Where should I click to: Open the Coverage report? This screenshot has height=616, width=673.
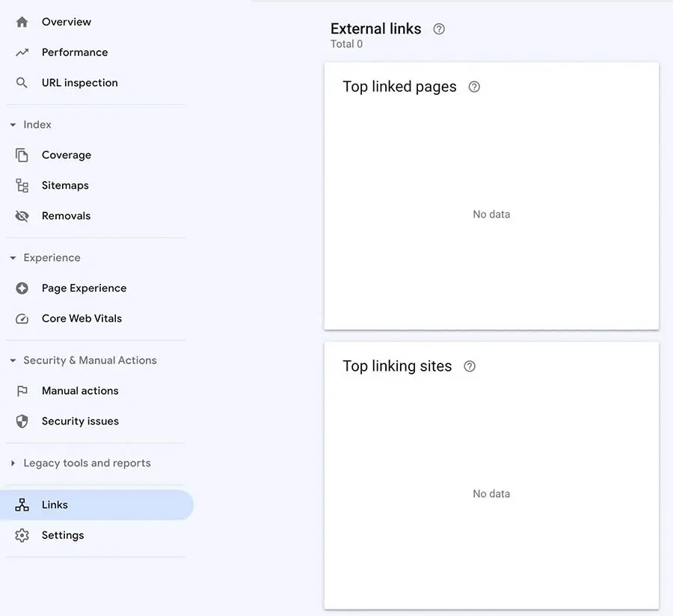(67, 155)
